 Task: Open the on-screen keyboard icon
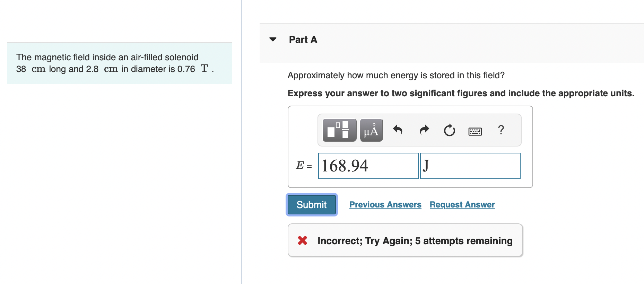coord(475,131)
